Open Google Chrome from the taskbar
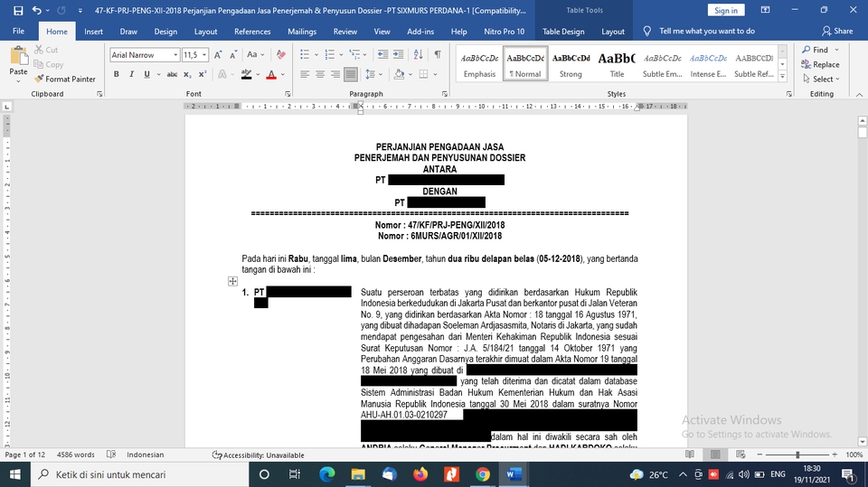The image size is (868, 487). pos(482,474)
